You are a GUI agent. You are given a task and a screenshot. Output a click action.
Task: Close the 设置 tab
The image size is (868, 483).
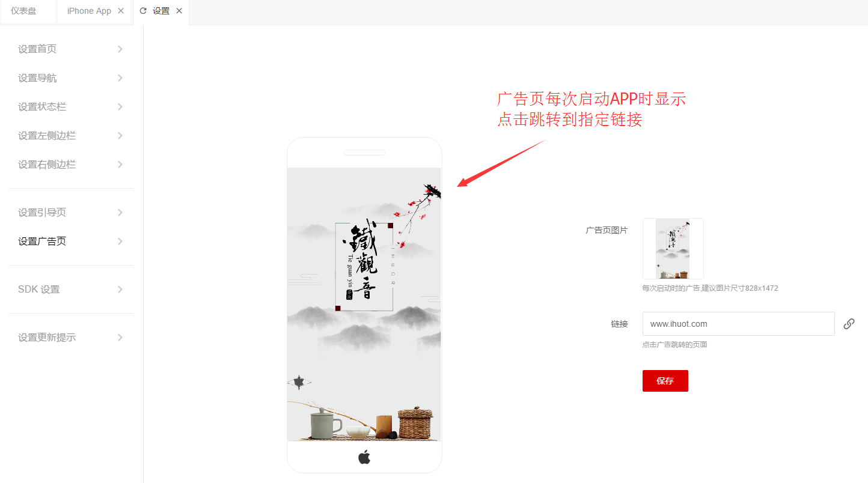[x=179, y=11]
